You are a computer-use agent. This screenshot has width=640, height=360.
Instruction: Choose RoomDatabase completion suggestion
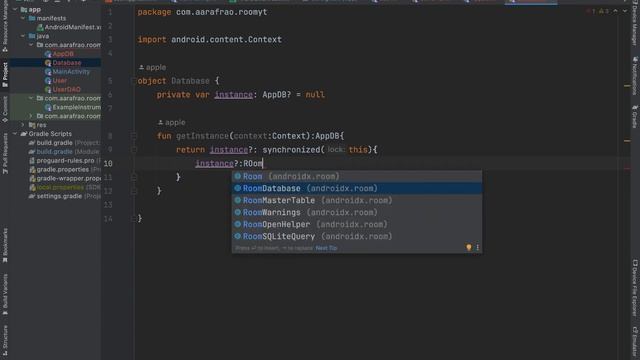pos(357,188)
